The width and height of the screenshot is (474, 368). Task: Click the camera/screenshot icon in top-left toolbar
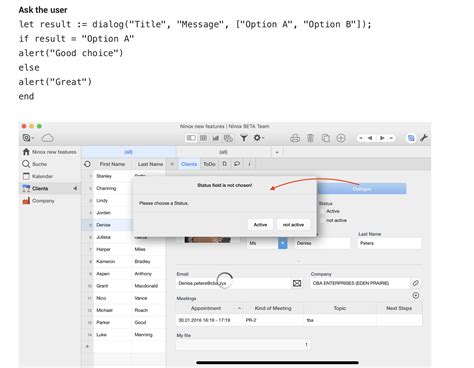pos(27,138)
